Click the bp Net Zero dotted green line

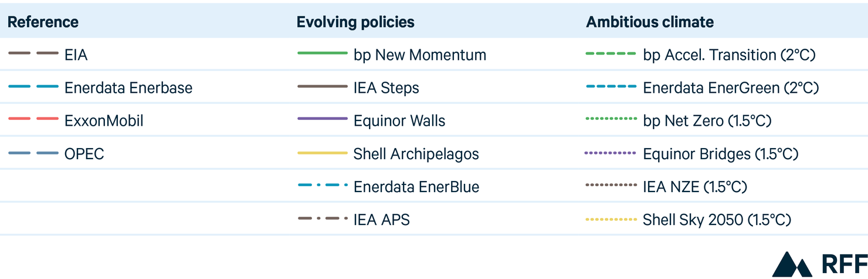pyautogui.click(x=611, y=119)
